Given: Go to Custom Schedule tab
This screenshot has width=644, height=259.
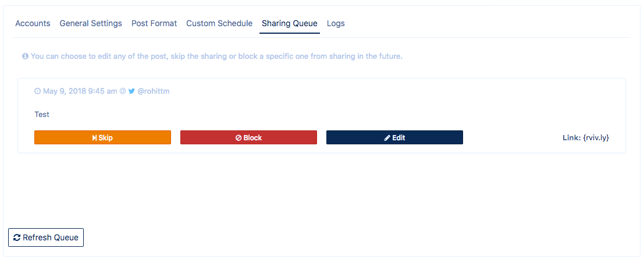Looking at the screenshot, I should click(219, 23).
